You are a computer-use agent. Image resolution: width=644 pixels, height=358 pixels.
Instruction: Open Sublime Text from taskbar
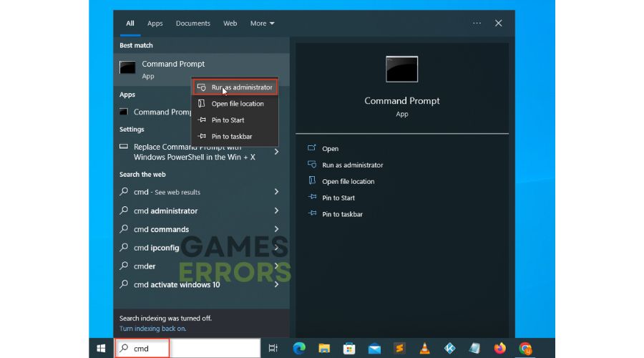point(399,348)
